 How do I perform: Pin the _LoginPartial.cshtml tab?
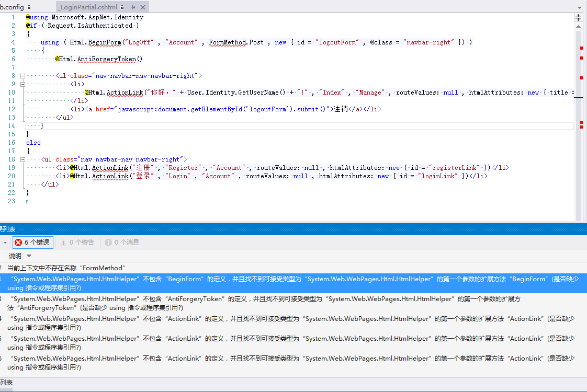pos(133,7)
